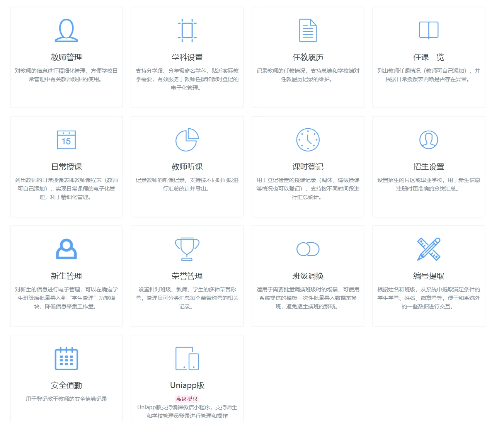Click the 任课一览 open book icon
Screen dimensions: 504x422
[x=429, y=30]
